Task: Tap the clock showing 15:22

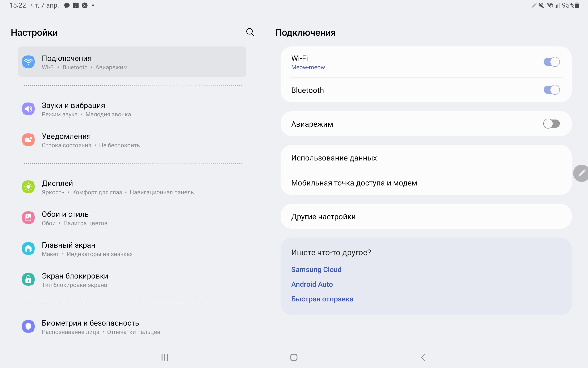Action: 17,5
